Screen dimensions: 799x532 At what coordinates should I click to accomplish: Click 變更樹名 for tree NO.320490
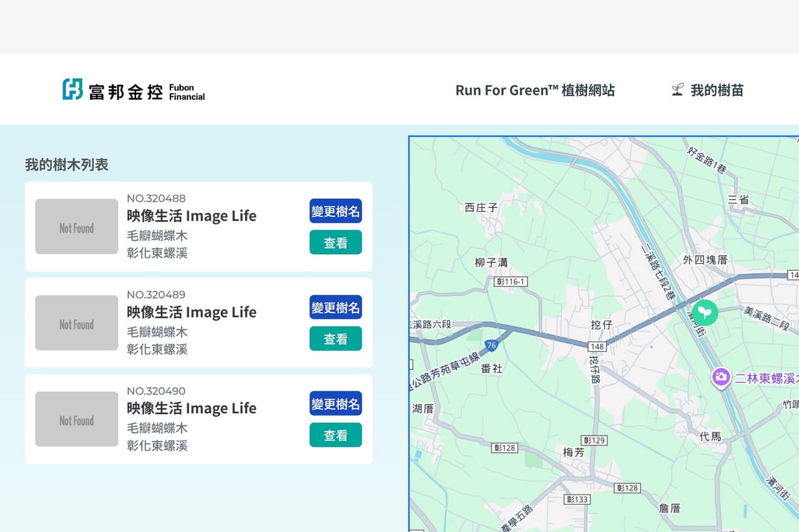pos(336,404)
